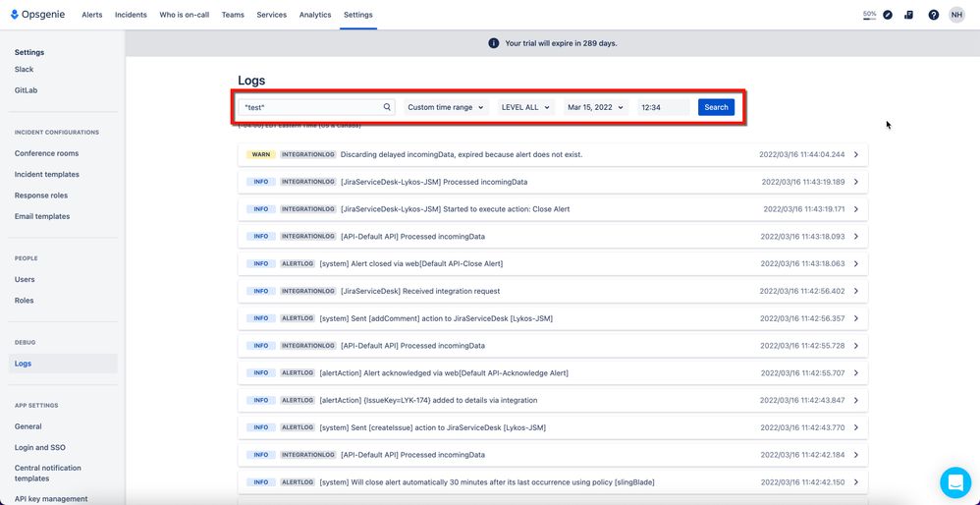The height and width of the screenshot is (505, 980).
Task: Click the WARN level badge
Action: (x=260, y=154)
